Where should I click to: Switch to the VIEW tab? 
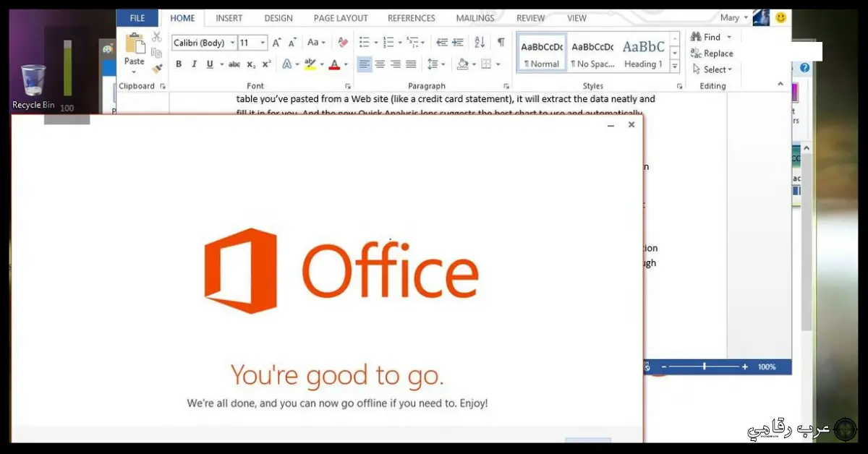[577, 18]
